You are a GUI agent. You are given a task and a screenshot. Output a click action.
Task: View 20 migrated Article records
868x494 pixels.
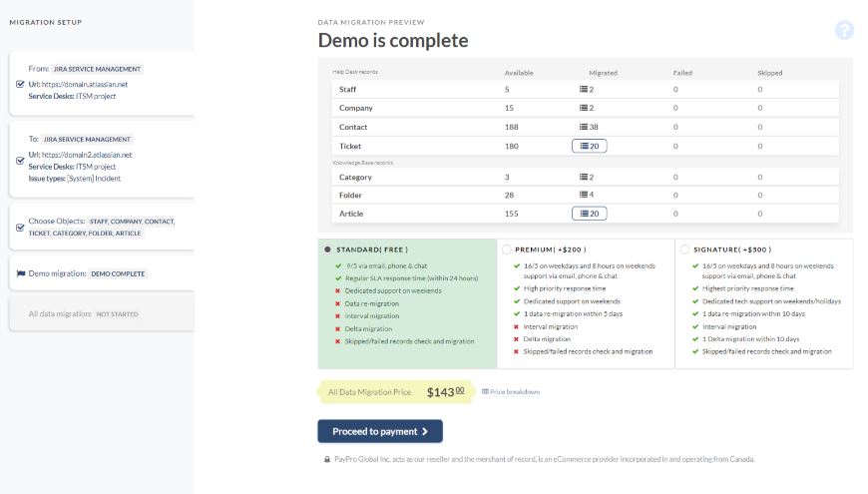pos(589,214)
